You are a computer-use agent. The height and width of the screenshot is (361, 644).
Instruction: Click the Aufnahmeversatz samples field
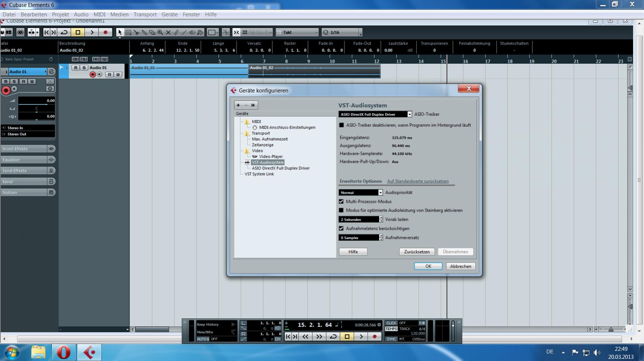(359, 238)
